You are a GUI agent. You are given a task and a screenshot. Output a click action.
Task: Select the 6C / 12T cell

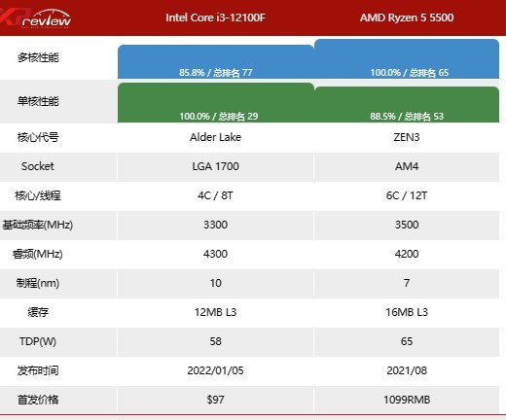pos(407,195)
